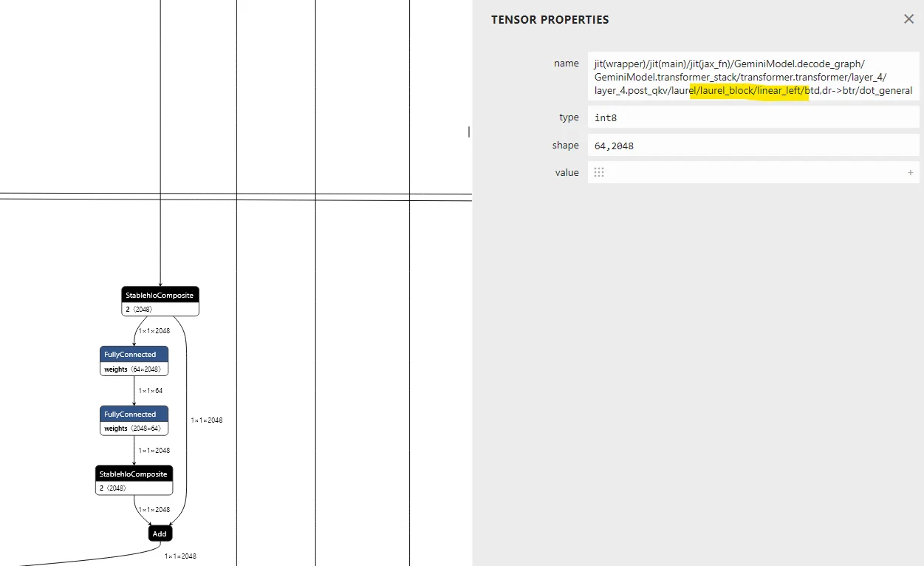This screenshot has width=924, height=566.
Task: Click lower StablehloComposite's 2 ⟨2048⟩ attribute row
Action: [x=134, y=488]
